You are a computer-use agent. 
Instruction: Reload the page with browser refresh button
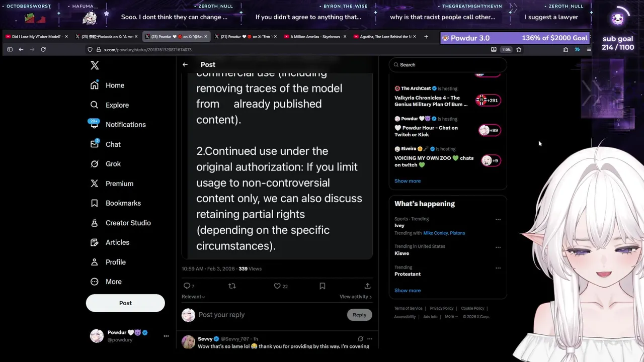[x=43, y=49]
